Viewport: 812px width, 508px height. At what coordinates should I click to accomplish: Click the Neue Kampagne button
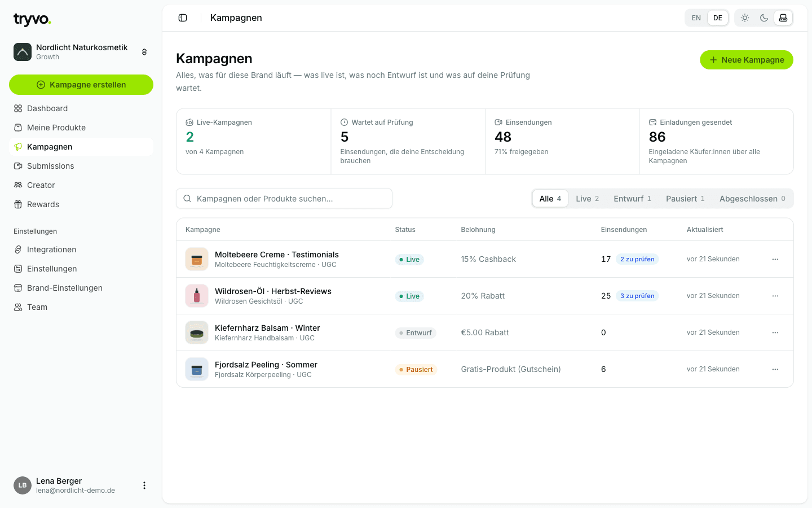(x=747, y=60)
